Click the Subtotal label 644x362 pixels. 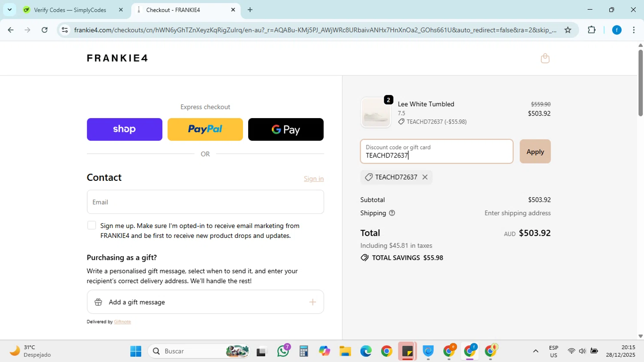(373, 200)
